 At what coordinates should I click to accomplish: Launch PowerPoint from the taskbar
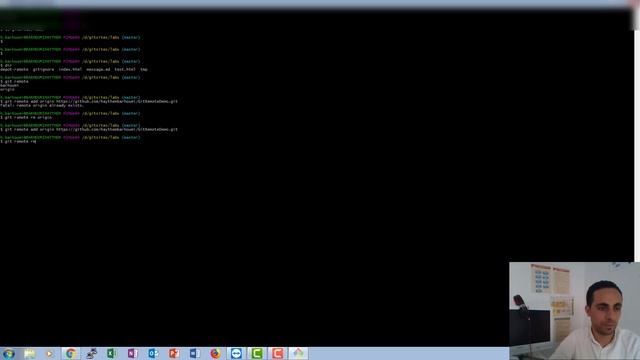point(174,353)
